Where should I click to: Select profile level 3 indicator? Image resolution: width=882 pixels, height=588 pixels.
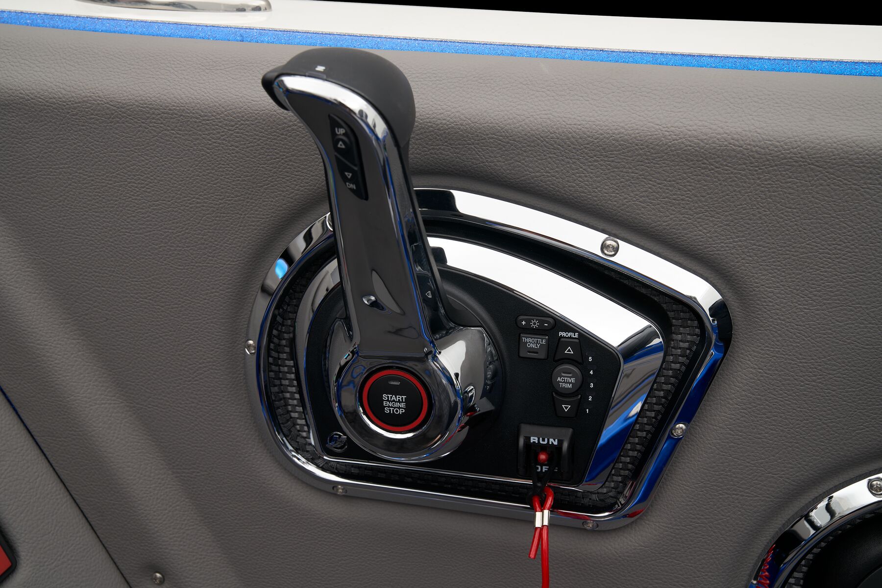[591, 386]
